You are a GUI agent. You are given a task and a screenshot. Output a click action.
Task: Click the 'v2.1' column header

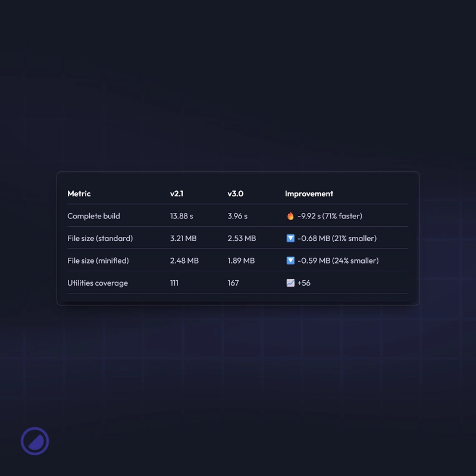click(x=177, y=194)
